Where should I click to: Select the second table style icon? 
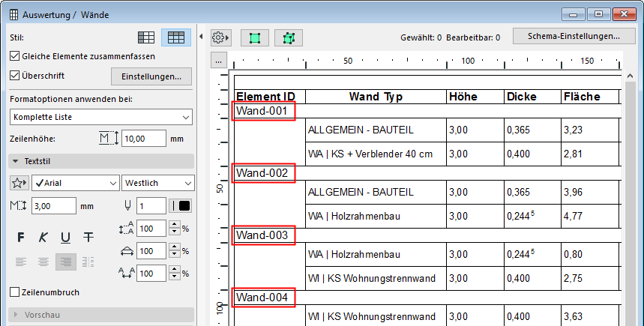pos(177,37)
